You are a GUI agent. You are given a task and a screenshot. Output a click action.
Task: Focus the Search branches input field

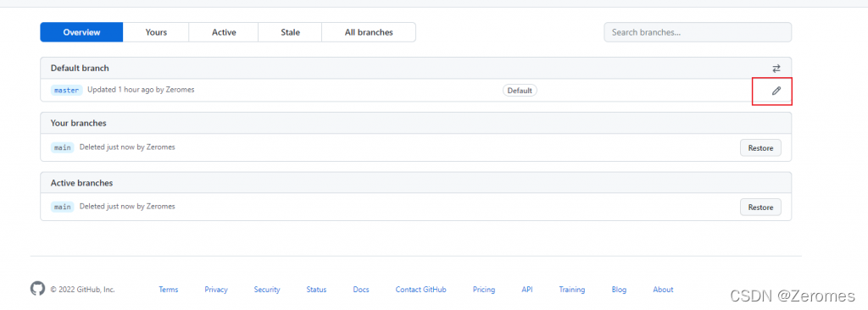pos(698,32)
